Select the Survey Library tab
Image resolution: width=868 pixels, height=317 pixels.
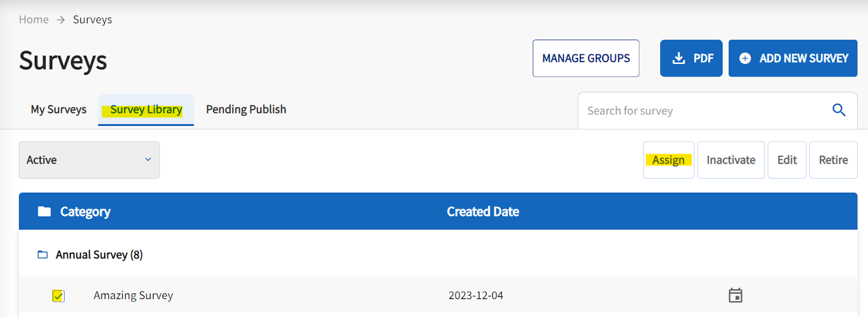[x=146, y=110]
